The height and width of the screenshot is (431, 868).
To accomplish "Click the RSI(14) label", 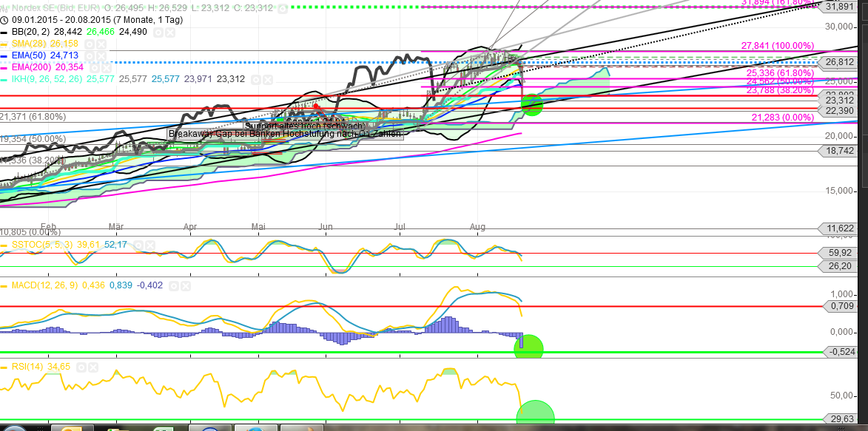I will click(x=27, y=366).
